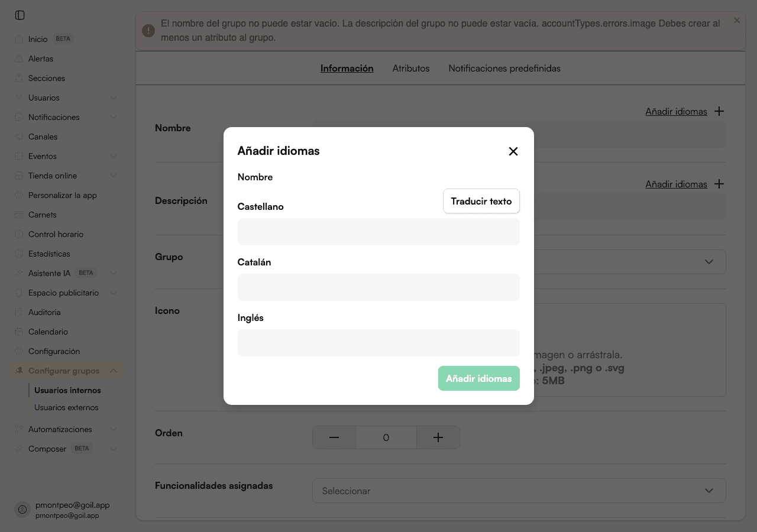Open the Notificaciones predefinidas tab

[x=504, y=68]
